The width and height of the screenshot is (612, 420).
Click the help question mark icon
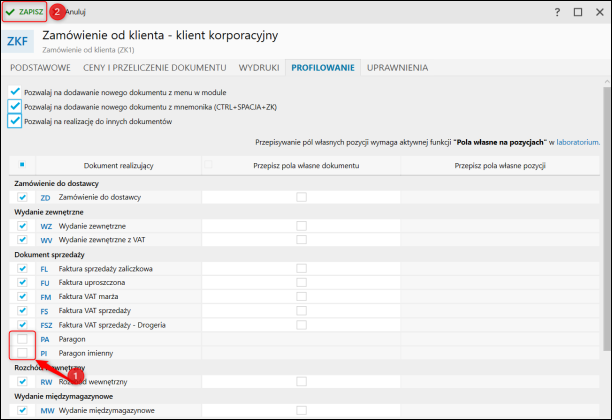557,11
